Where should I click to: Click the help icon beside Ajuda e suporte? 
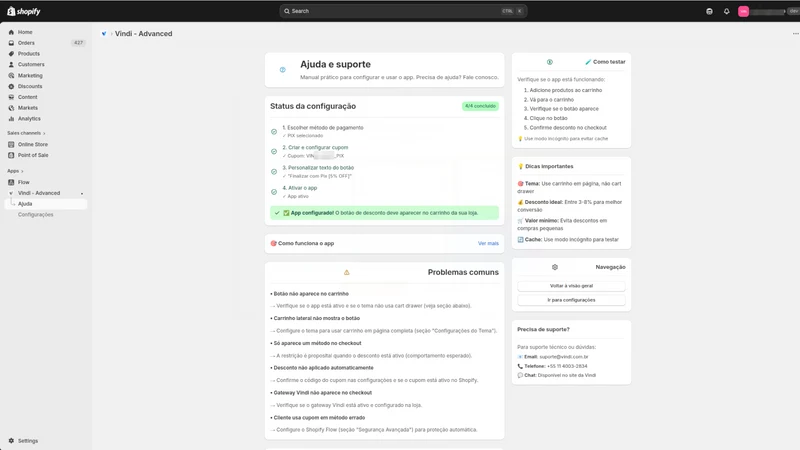click(x=283, y=70)
